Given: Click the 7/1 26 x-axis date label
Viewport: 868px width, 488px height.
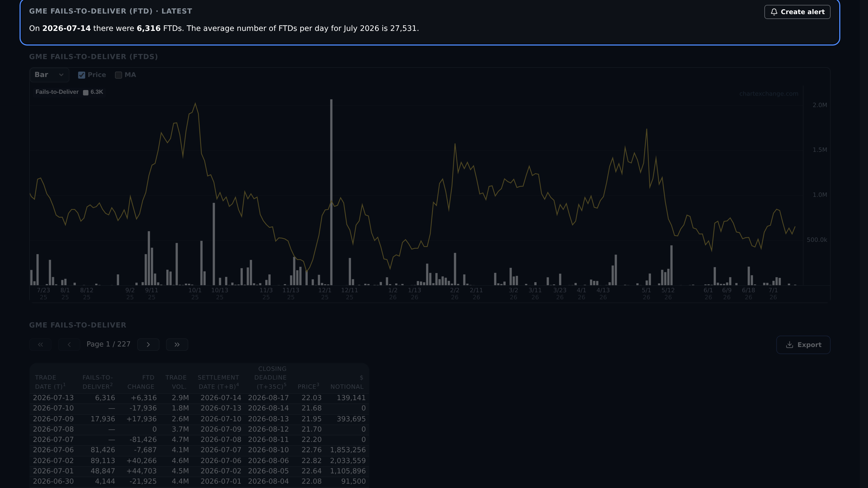Looking at the screenshot, I should tap(773, 294).
